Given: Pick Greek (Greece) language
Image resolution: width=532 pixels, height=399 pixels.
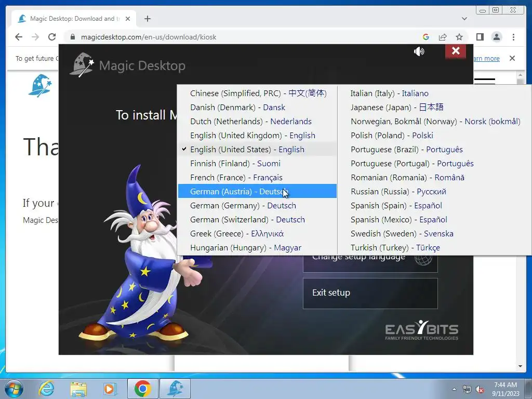Looking at the screenshot, I should [x=258, y=233].
